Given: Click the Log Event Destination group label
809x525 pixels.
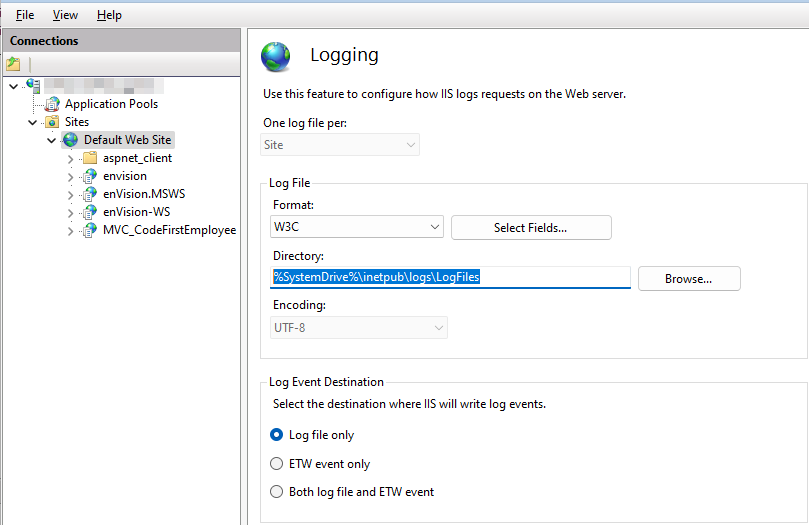Looking at the screenshot, I should (326, 382).
